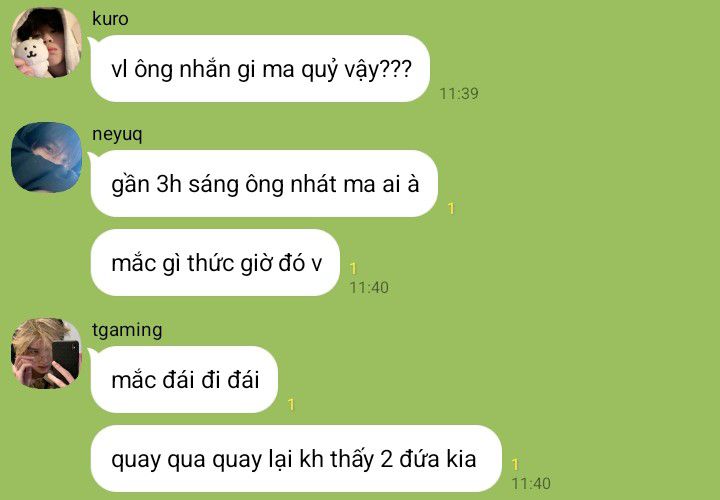
Task: Click the username neyuq
Action: tap(117, 135)
